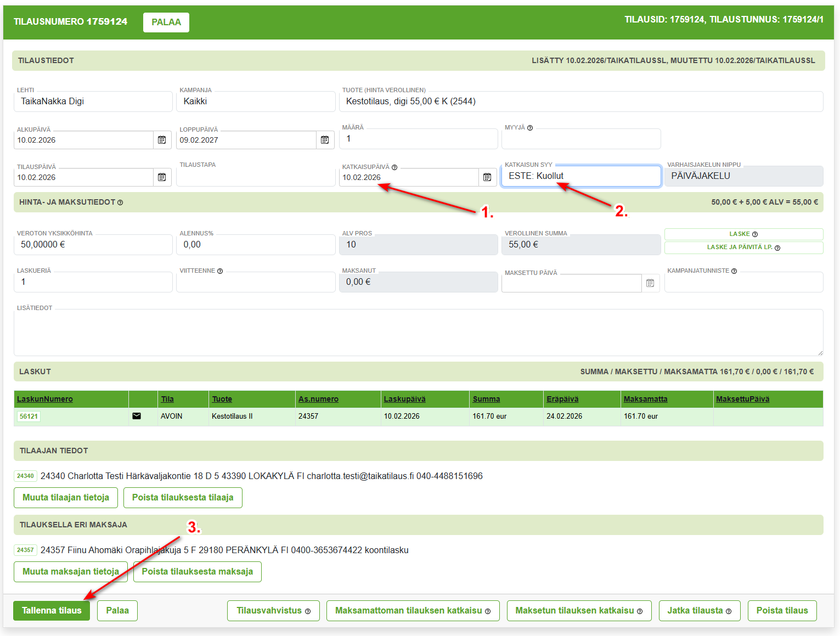Open the Tilaustapa dropdown field
Viewport: 840px width, 636px height.
point(256,177)
